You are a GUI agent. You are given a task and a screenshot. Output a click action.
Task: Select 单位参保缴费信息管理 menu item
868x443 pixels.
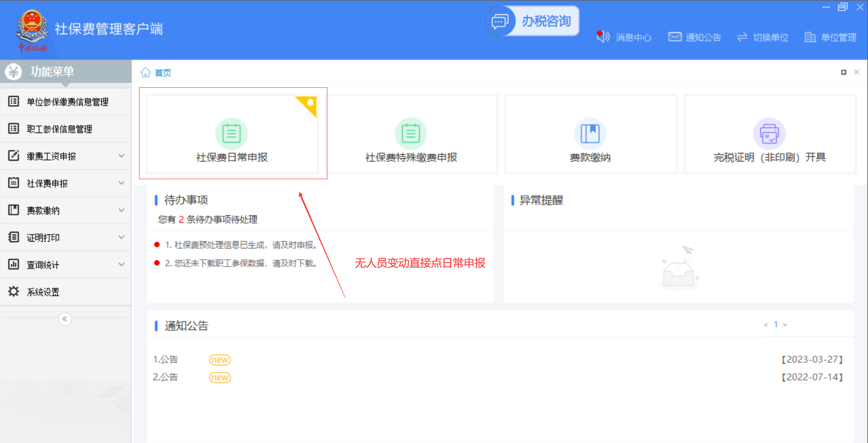(x=67, y=102)
